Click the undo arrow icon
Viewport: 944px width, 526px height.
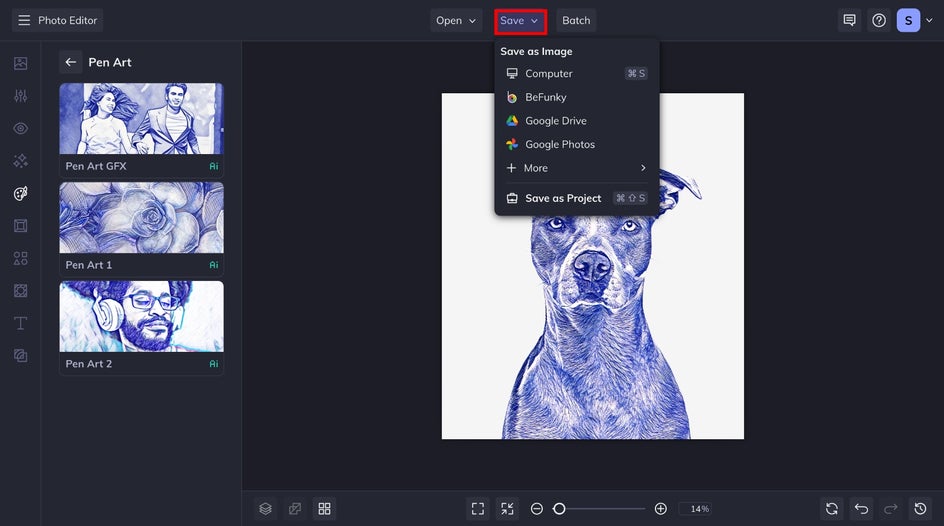pos(861,509)
